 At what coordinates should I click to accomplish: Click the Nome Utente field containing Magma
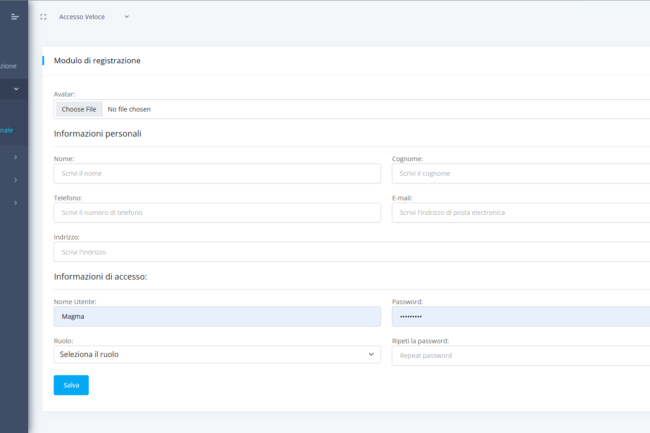[x=217, y=316]
